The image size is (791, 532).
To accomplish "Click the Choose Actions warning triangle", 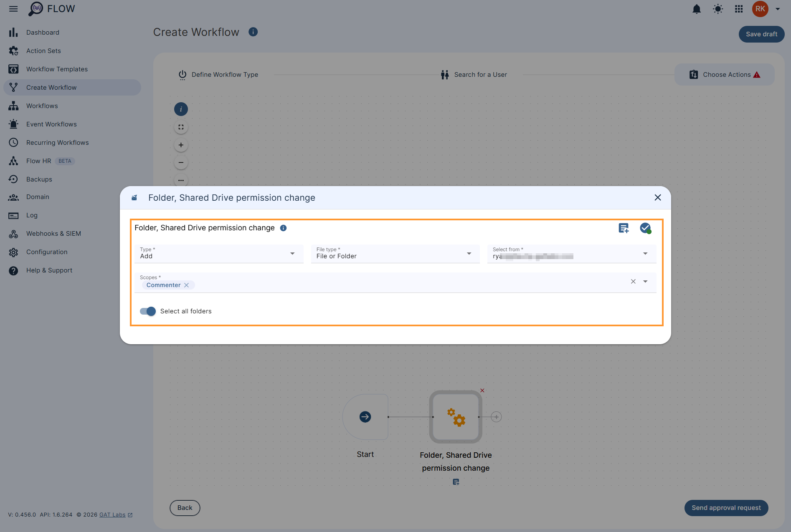I will [757, 75].
